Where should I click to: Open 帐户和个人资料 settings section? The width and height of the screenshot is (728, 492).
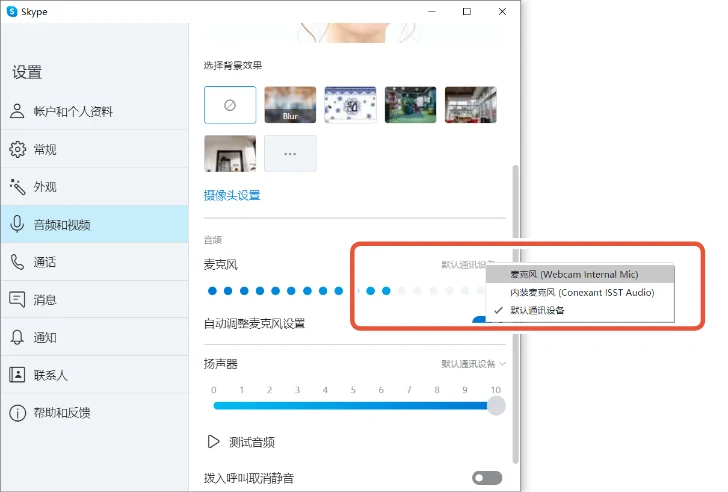(x=95, y=111)
